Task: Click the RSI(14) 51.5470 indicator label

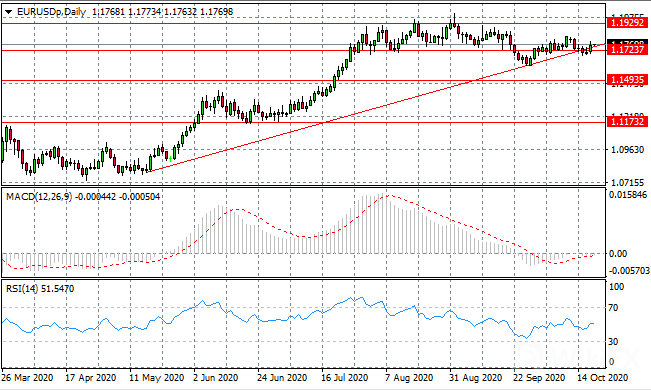Action: coord(40,289)
